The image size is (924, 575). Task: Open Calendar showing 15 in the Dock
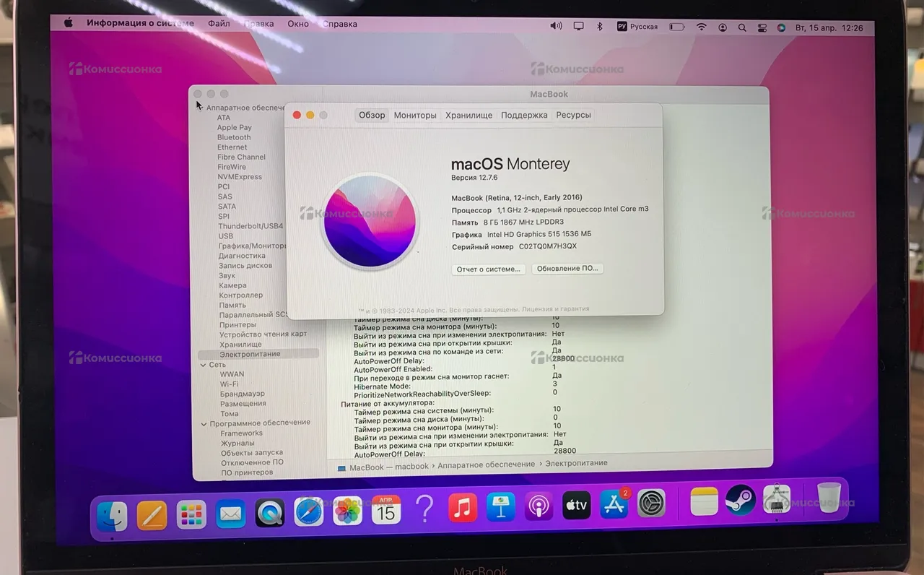tap(386, 511)
